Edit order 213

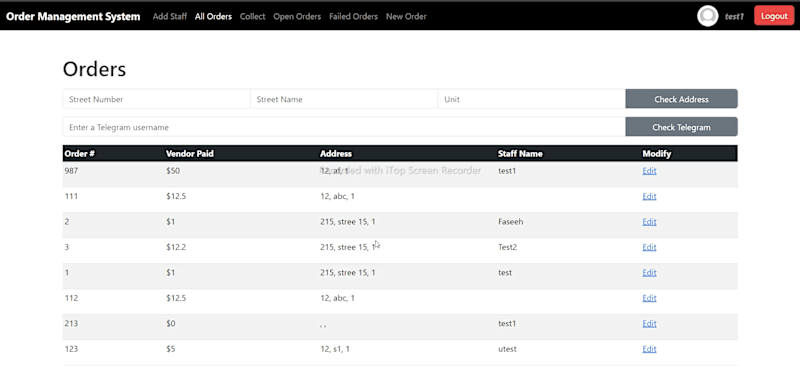click(649, 324)
